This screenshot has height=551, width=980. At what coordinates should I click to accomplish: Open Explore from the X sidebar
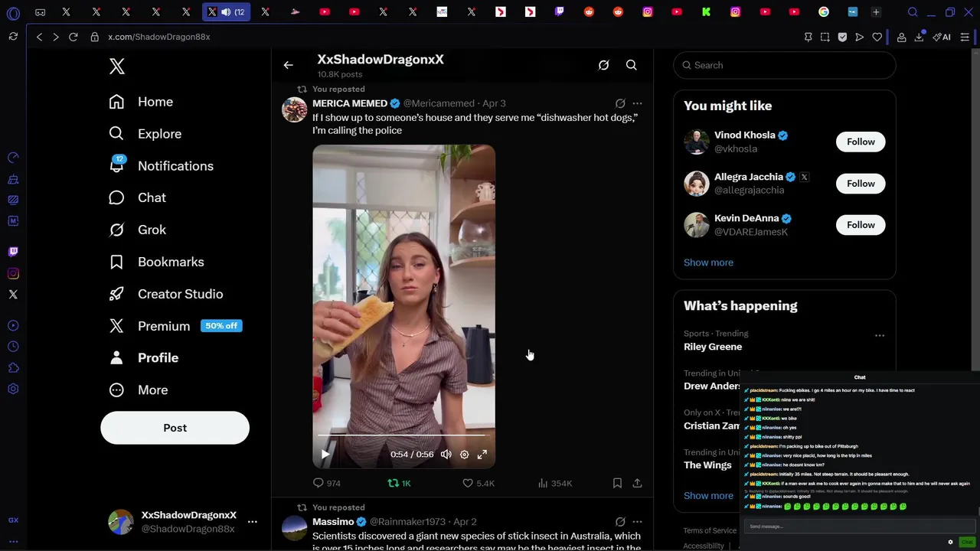click(x=145, y=134)
